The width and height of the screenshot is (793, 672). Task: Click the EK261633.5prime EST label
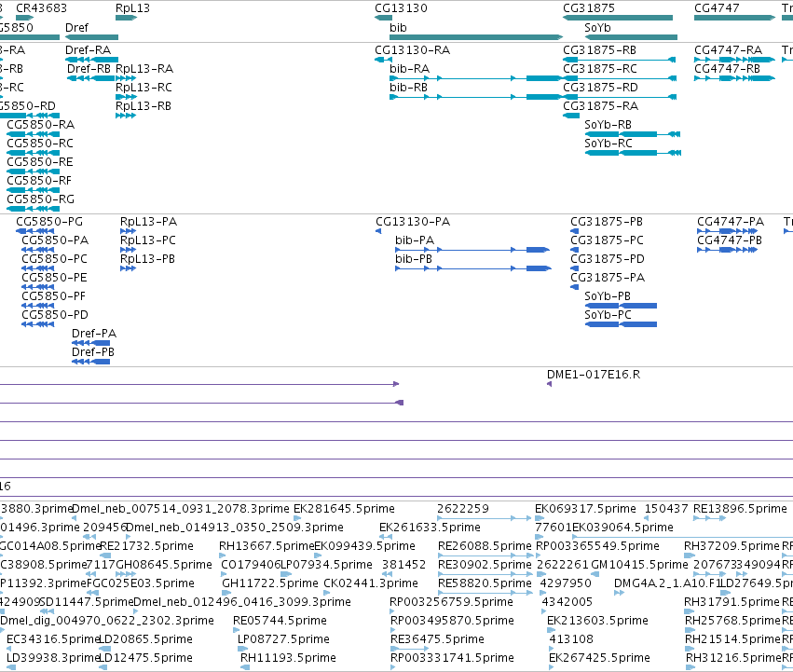pos(430,528)
